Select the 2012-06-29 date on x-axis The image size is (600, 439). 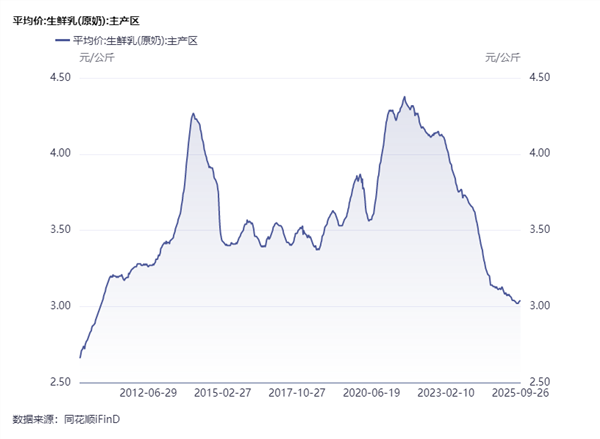148,395
